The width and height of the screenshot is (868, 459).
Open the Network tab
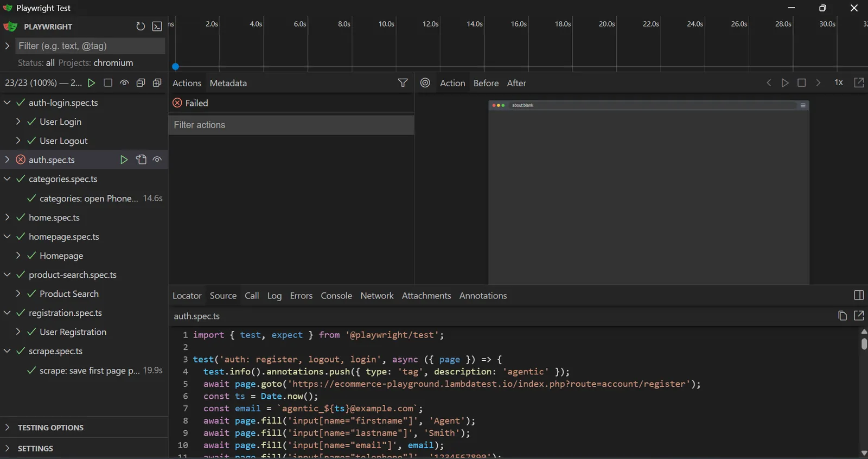pyautogui.click(x=377, y=296)
